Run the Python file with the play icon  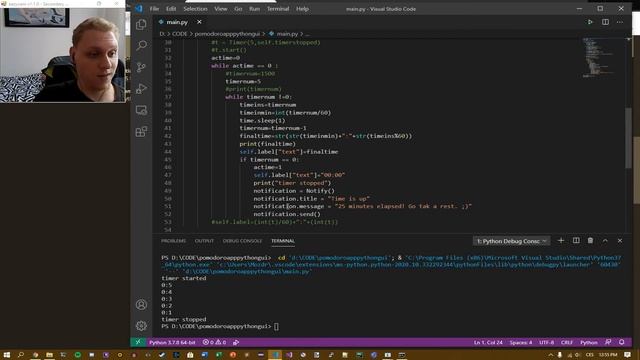tap(590, 22)
